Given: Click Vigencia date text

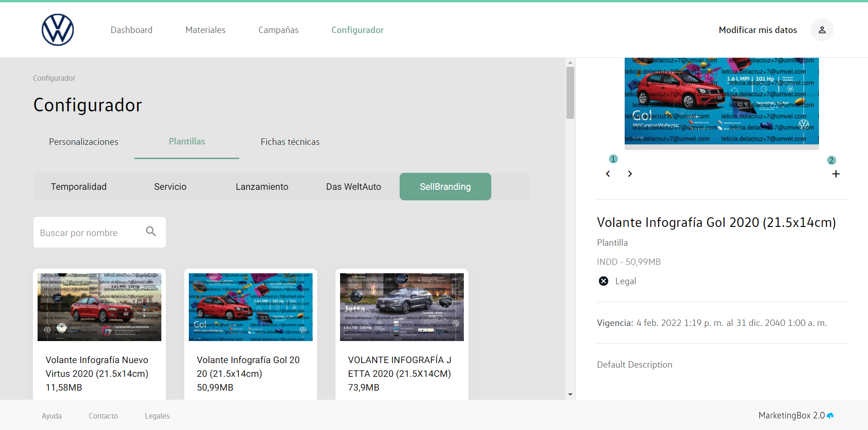Looking at the screenshot, I should (x=712, y=323).
